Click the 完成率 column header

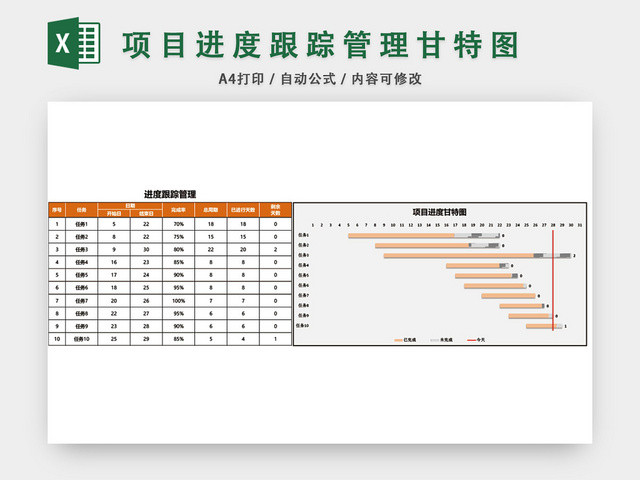point(178,210)
